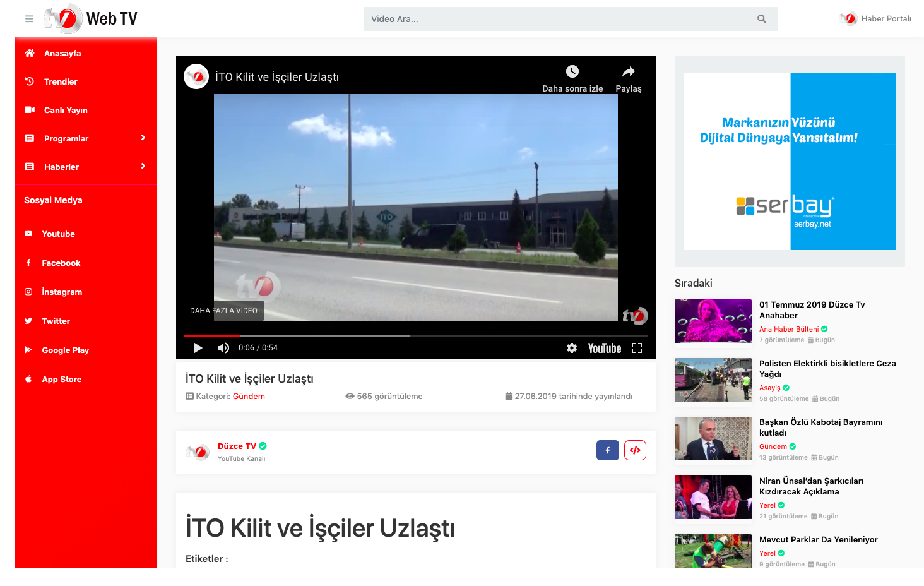The height and width of the screenshot is (586, 924).
Task: Click the Instagram icon in sidebar
Action: pos(28,292)
